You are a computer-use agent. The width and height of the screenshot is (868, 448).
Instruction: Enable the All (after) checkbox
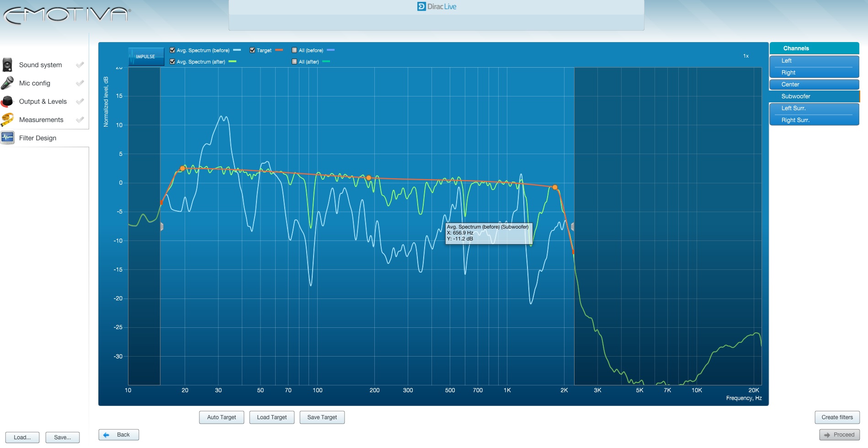(294, 62)
